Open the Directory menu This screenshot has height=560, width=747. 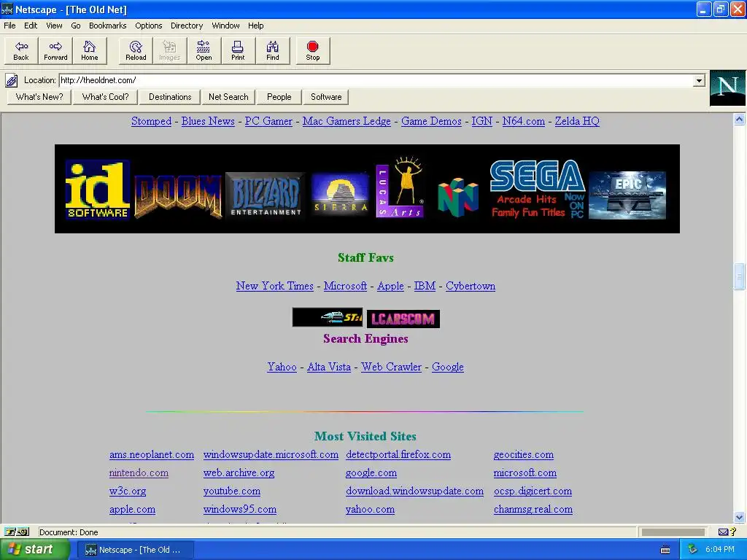coord(187,26)
